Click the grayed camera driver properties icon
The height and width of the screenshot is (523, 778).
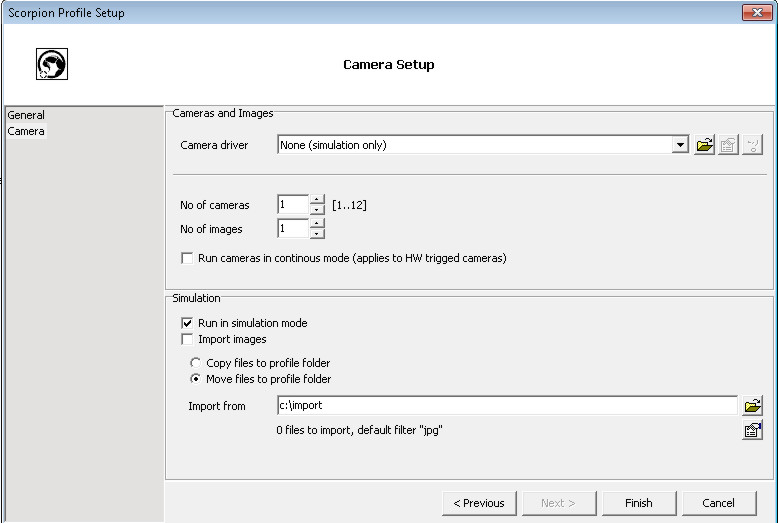pos(728,146)
